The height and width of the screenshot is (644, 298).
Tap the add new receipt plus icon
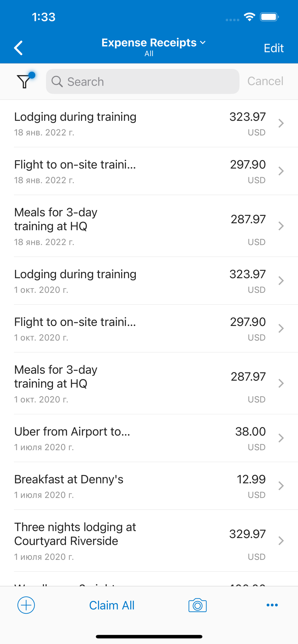pyautogui.click(x=26, y=605)
